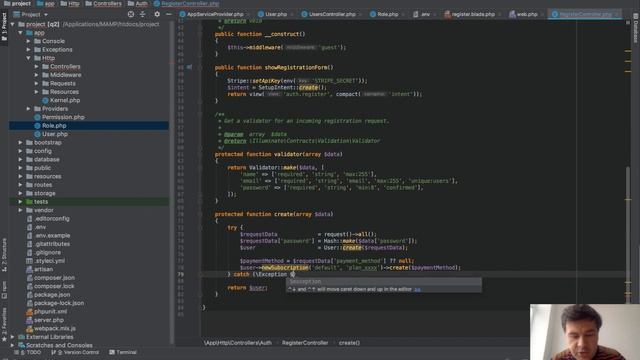
Task: Click create() in the bottom breadcrumb
Action: click(349, 343)
